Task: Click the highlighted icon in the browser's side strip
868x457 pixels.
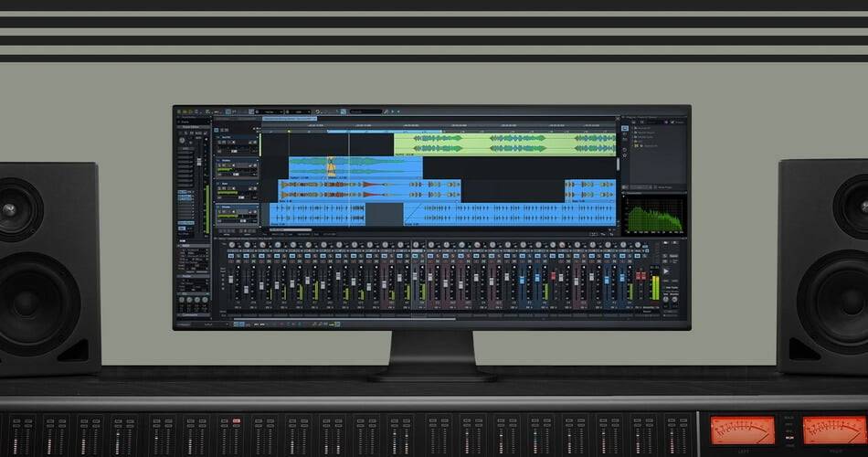Action: 625,128
